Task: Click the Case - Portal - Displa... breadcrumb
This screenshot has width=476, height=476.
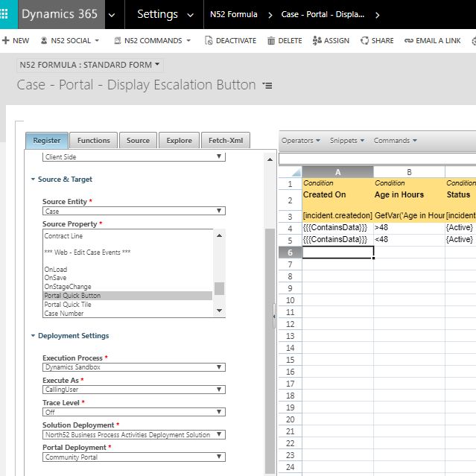Action: (323, 14)
